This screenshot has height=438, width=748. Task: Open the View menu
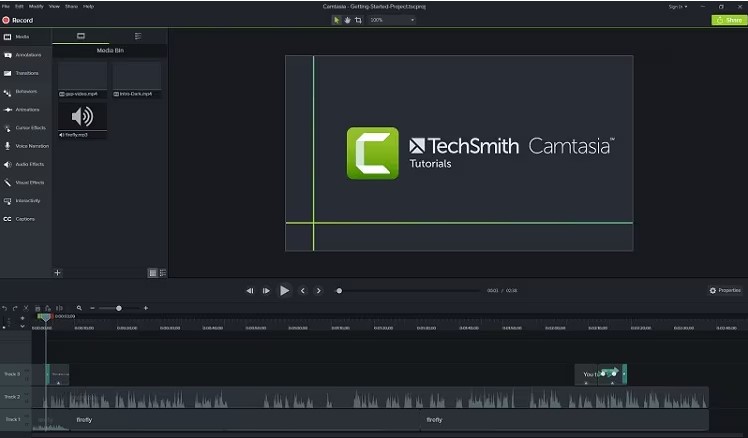coord(54,7)
